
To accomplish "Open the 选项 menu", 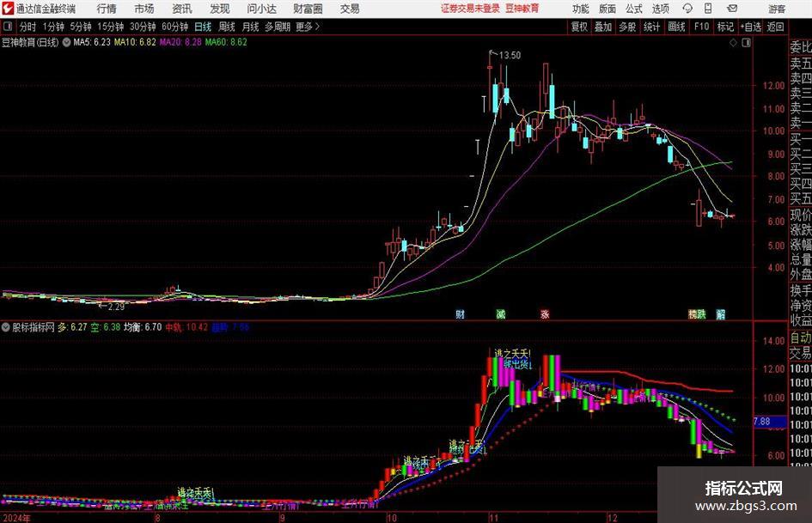I will click(x=660, y=9).
